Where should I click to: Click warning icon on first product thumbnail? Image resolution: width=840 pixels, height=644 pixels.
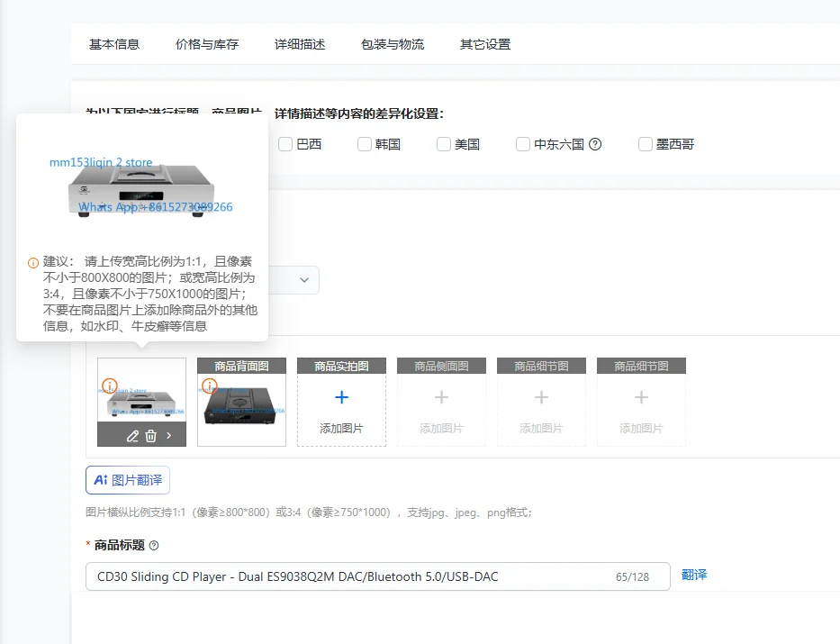point(109,385)
